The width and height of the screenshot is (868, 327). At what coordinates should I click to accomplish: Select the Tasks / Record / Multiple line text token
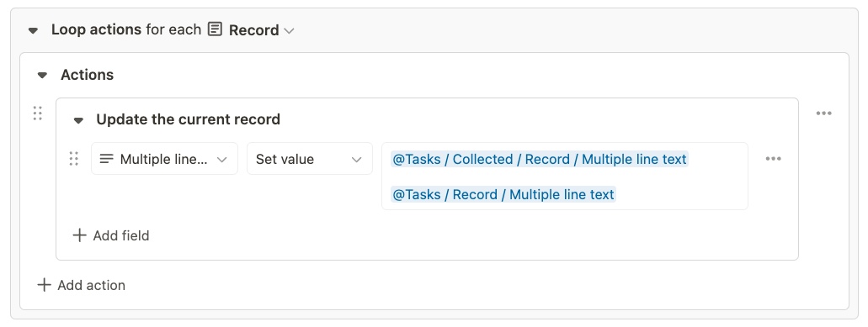click(503, 194)
